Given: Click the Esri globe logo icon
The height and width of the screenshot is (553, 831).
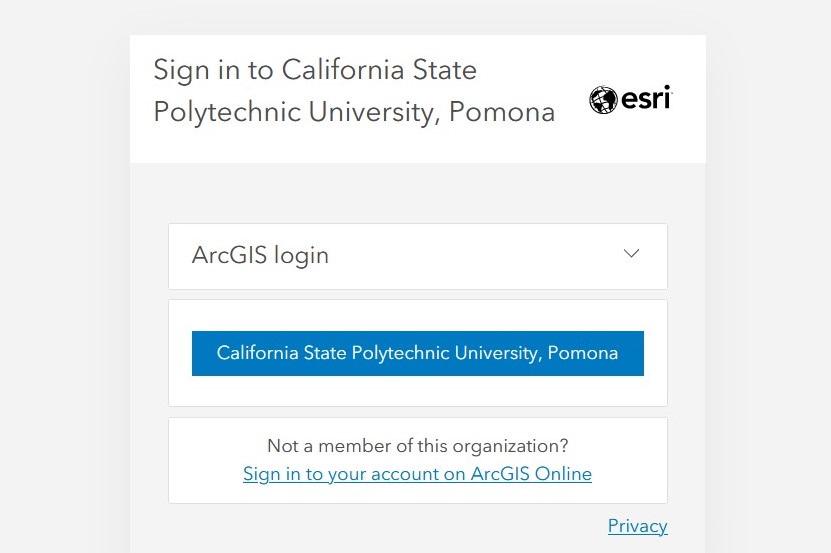Looking at the screenshot, I should (603, 100).
